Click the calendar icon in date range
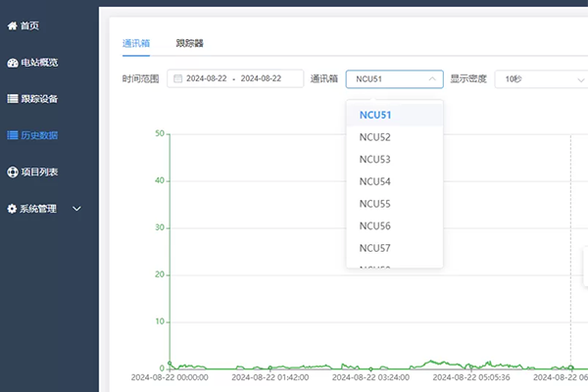The height and width of the screenshot is (392, 588). 177,79
